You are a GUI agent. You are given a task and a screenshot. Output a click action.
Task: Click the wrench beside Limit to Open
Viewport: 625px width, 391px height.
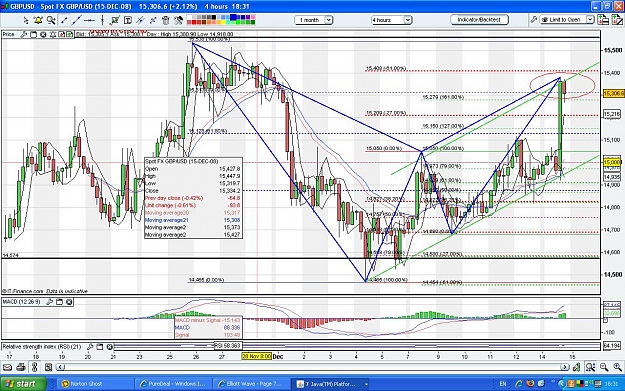tap(533, 20)
